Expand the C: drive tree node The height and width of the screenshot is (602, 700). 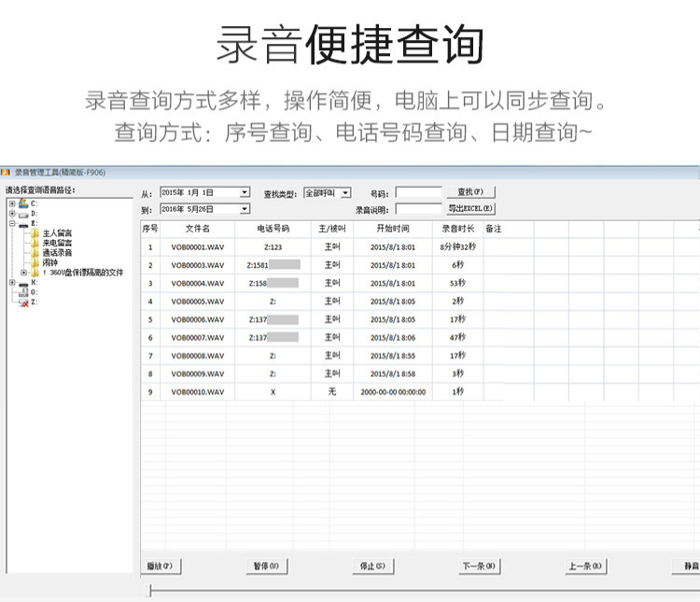tap(12, 203)
